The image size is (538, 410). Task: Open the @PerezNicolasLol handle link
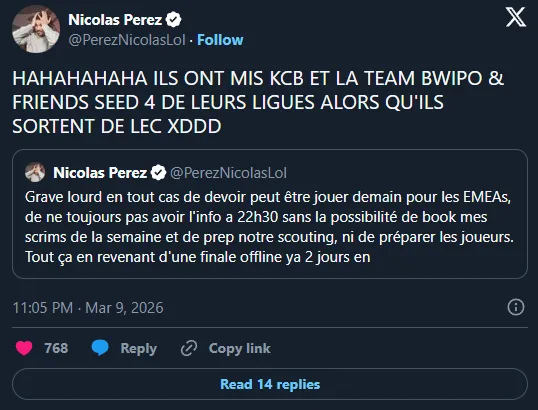coord(127,40)
